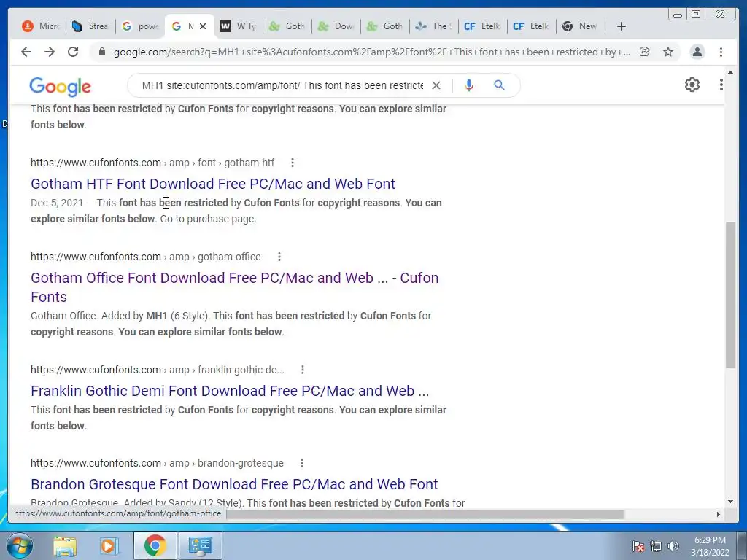The image size is (747, 560).
Task: Open options for the brandon-grotesque result
Action: point(301,463)
